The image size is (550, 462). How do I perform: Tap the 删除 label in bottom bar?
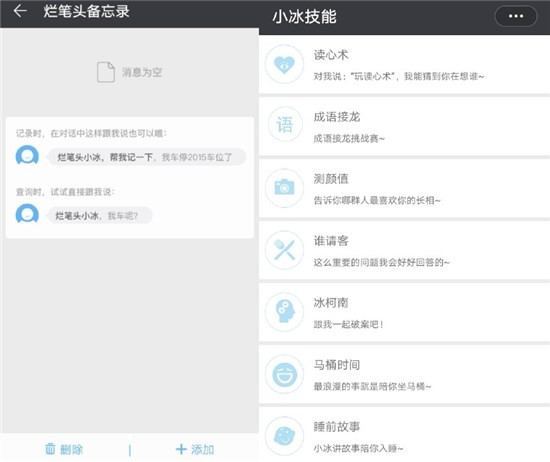(x=72, y=449)
